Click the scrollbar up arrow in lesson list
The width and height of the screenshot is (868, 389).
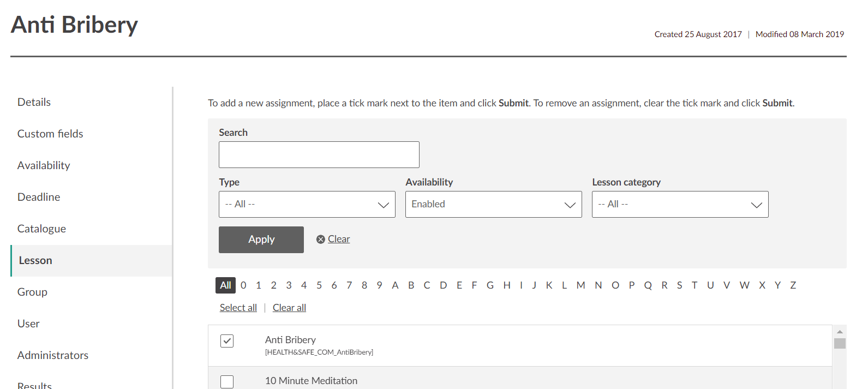pyautogui.click(x=840, y=332)
